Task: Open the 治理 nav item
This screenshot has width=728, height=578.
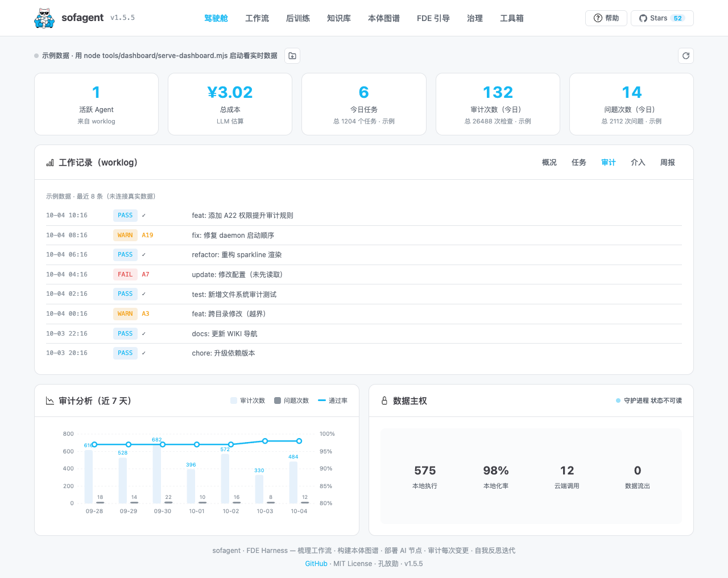Action: tap(475, 18)
